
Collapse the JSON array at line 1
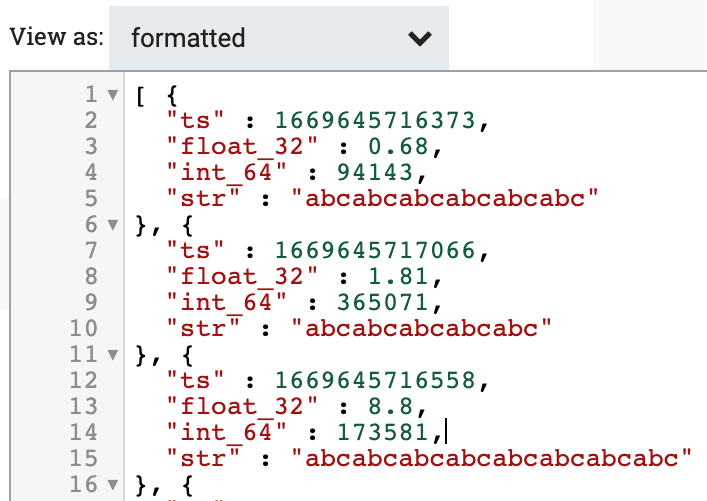111,97
